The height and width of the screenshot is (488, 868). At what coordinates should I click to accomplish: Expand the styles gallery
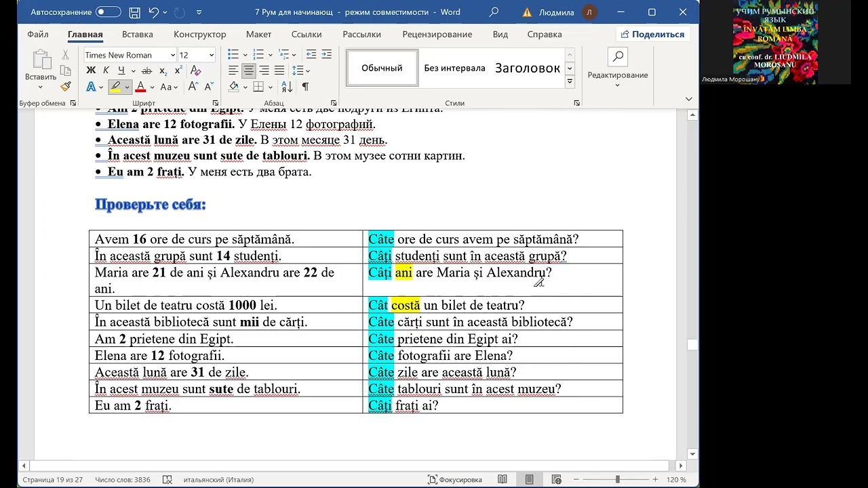coord(570,81)
